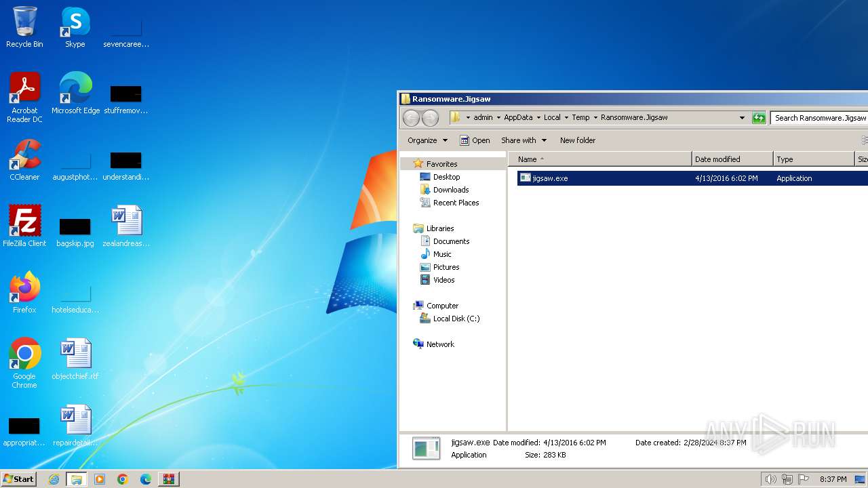Select objectchief.rtf document on desktop
This screenshot has width=868, height=488.
[75, 359]
